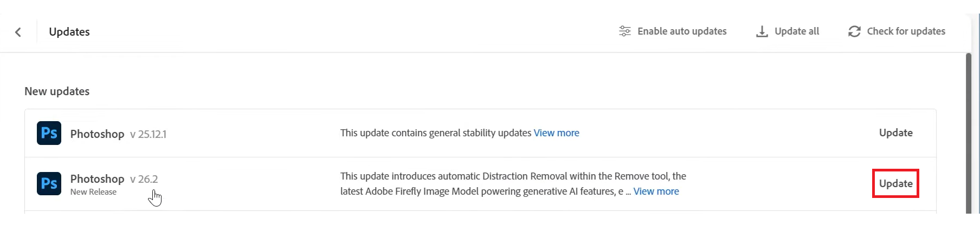Select the Check for updates label
Image resolution: width=980 pixels, height=225 pixels.
pyautogui.click(x=906, y=31)
